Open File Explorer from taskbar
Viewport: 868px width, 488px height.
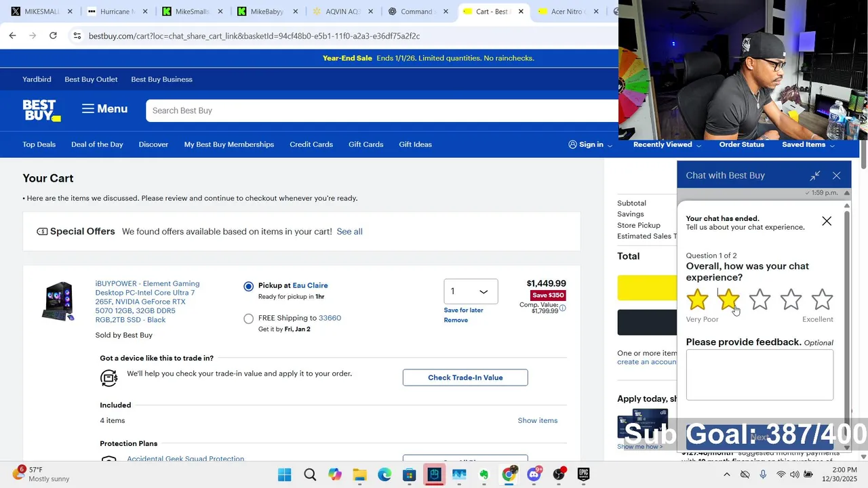pos(359,474)
